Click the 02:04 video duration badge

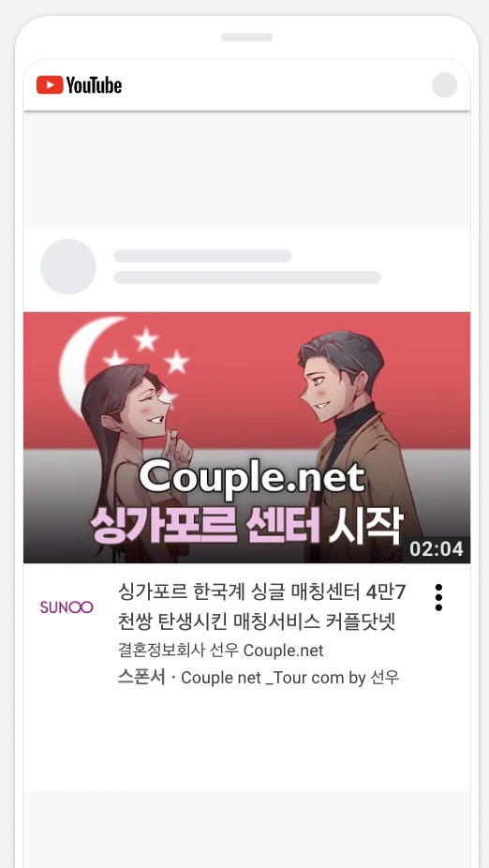pos(436,549)
